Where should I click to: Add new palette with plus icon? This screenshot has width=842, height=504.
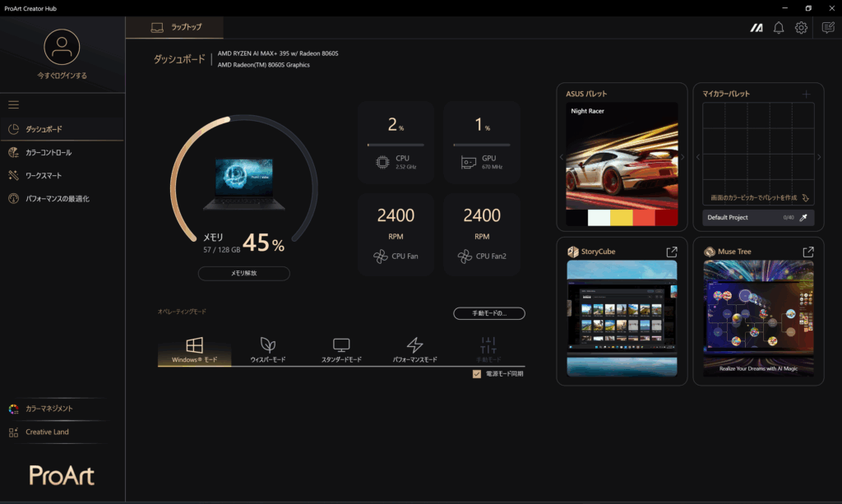click(x=806, y=95)
